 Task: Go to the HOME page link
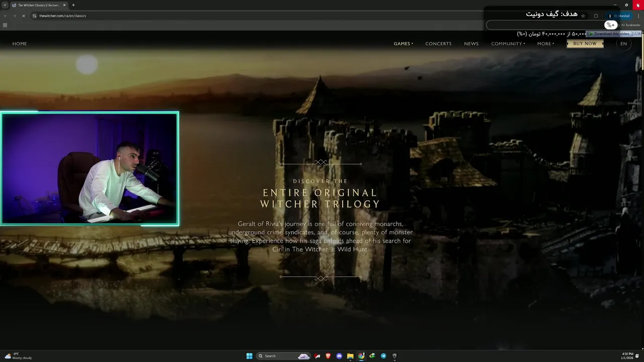point(20,44)
